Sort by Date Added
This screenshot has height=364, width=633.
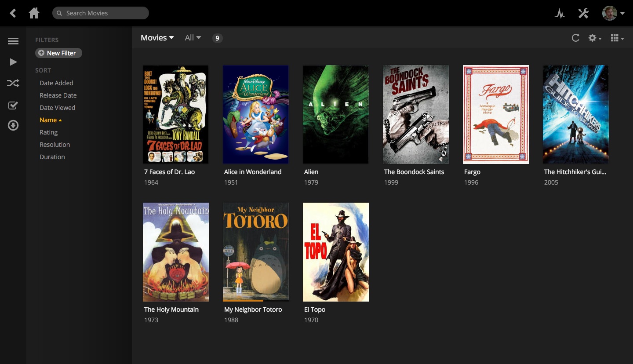(56, 83)
